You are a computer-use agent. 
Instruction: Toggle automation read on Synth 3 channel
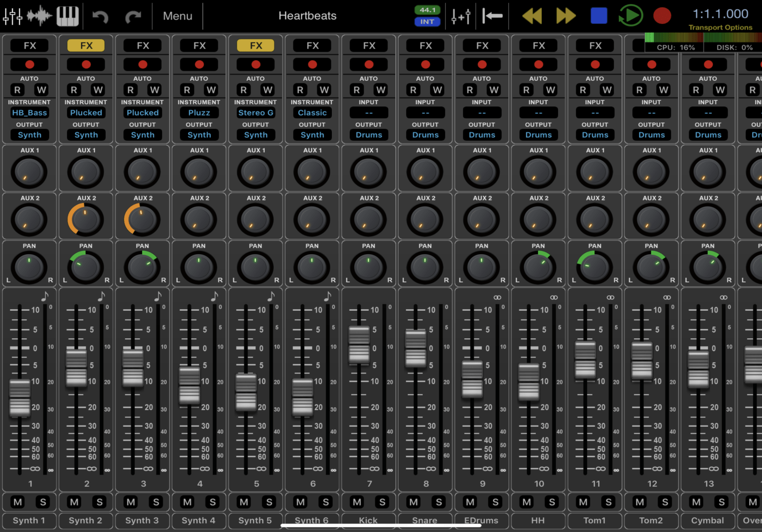(130, 90)
